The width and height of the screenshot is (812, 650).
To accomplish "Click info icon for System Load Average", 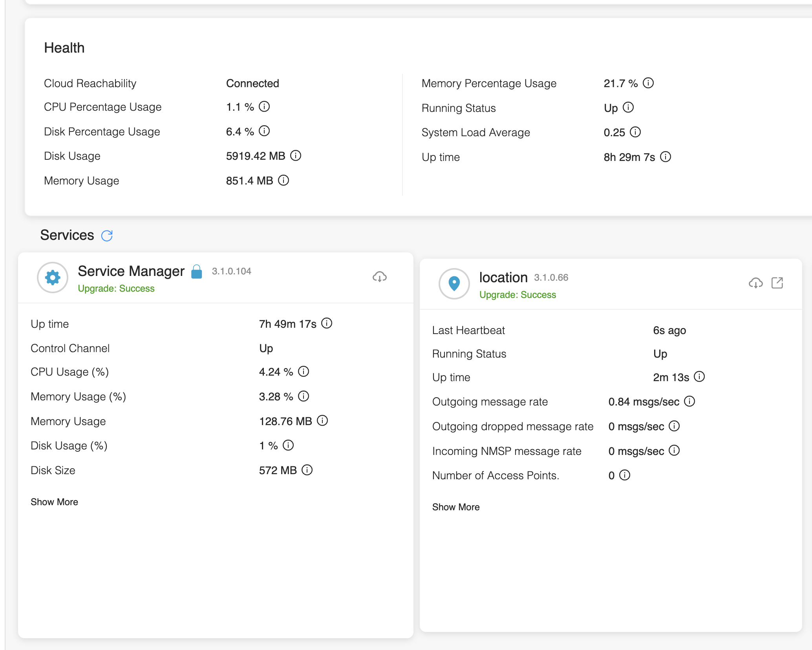I will pyautogui.click(x=635, y=132).
